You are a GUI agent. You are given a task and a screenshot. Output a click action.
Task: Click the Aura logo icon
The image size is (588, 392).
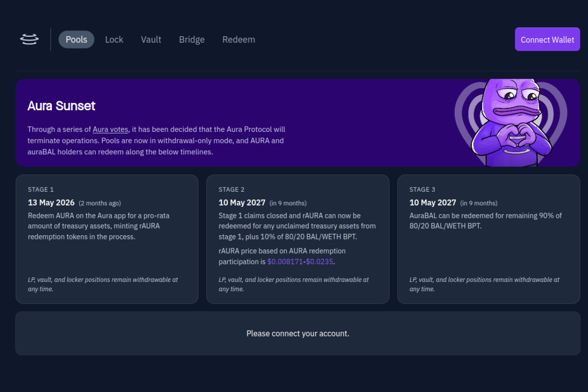[29, 40]
